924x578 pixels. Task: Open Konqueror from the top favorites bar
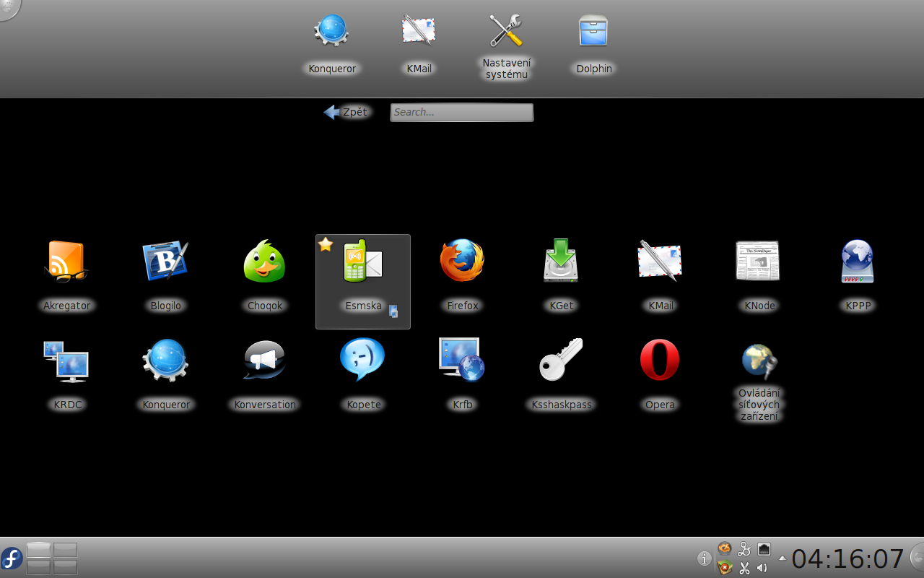tap(332, 30)
